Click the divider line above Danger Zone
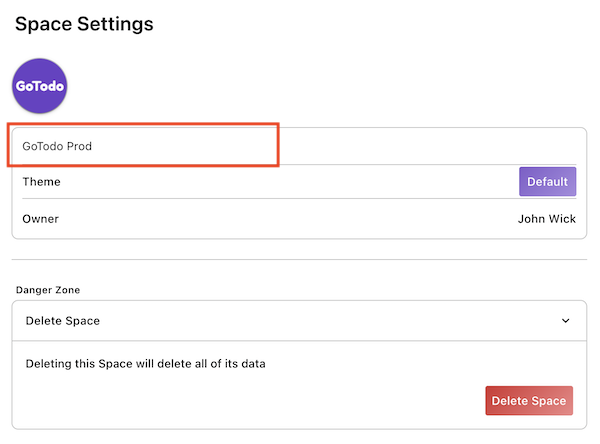The image size is (600, 444). pyautogui.click(x=298, y=260)
